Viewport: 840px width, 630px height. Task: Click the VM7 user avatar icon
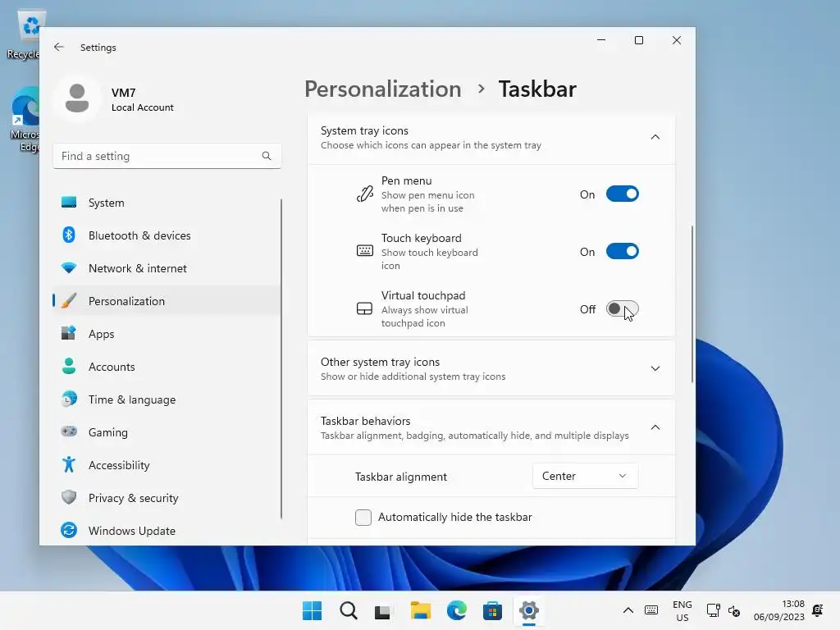point(77,98)
